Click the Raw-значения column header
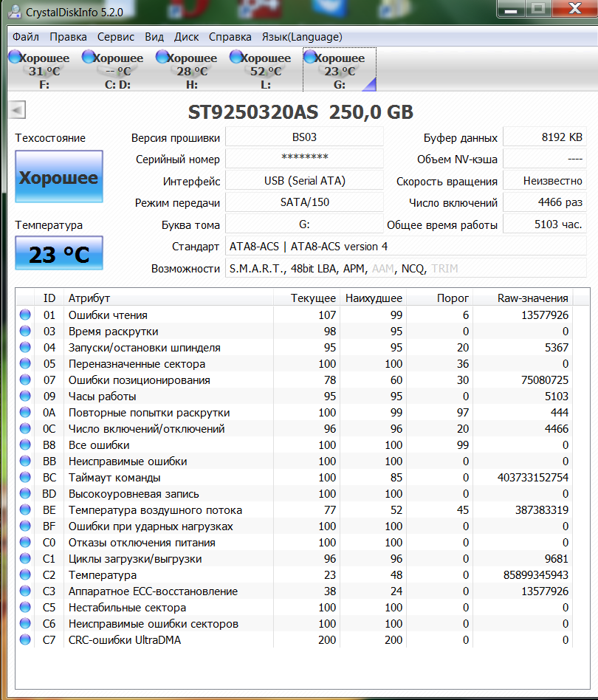This screenshot has height=700, width=598. [523, 298]
